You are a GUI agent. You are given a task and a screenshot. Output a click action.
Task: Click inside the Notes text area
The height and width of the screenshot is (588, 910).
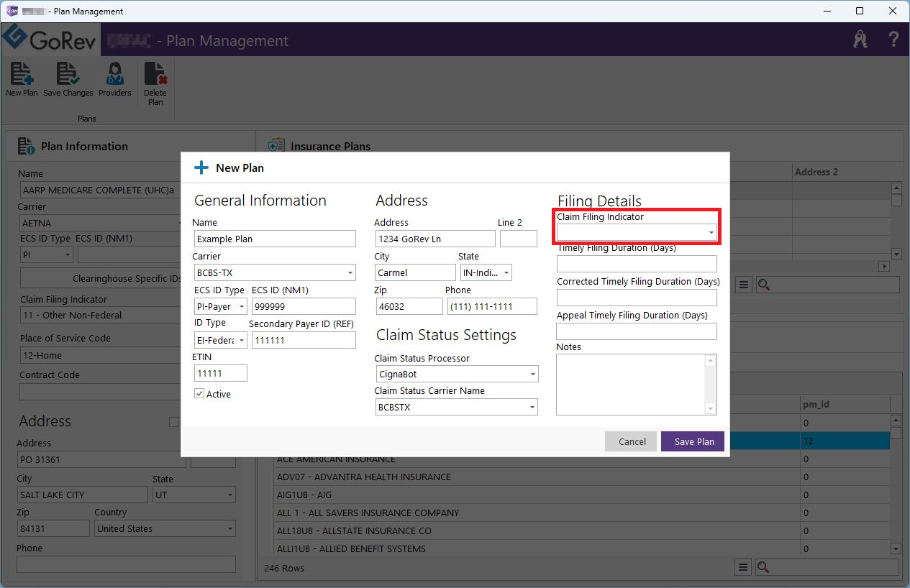[630, 385]
